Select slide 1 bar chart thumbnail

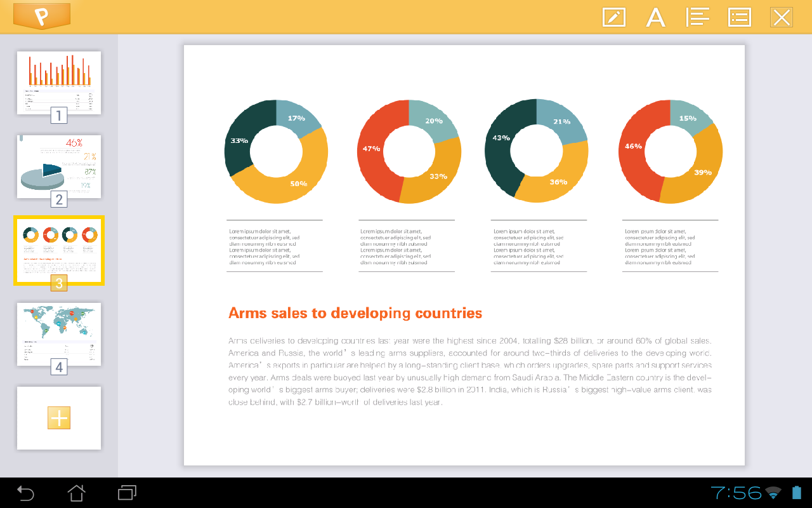(x=59, y=83)
